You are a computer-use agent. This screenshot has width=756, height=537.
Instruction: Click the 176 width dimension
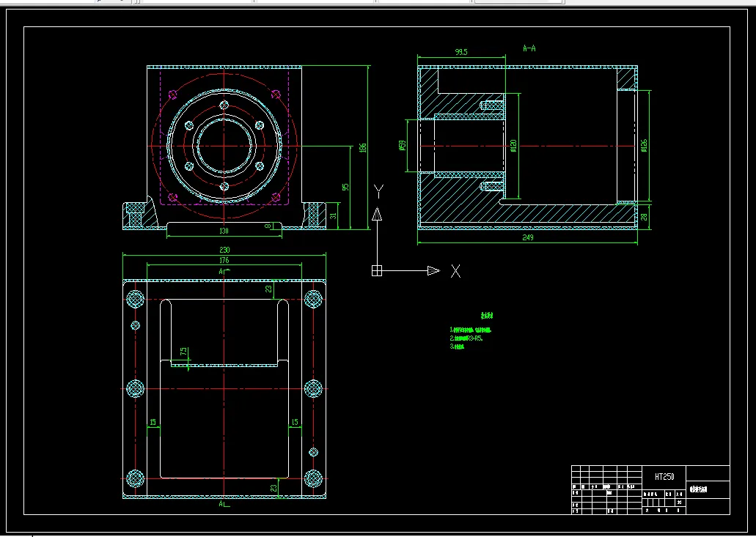coord(224,261)
